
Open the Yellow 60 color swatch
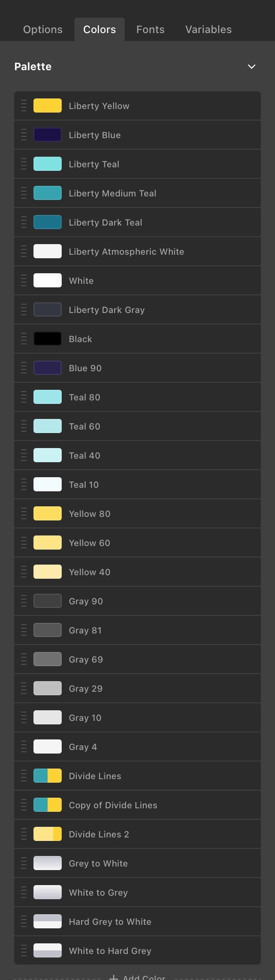click(x=48, y=543)
